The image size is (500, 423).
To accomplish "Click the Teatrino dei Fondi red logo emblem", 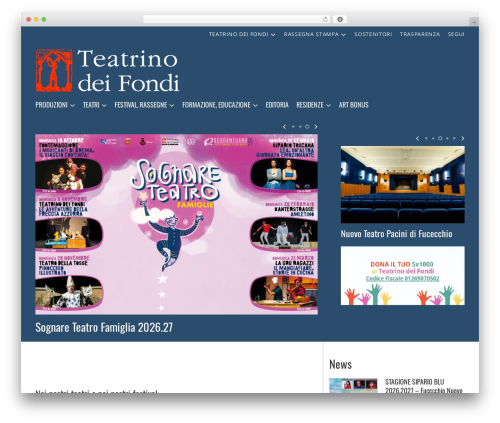I will coord(54,70).
